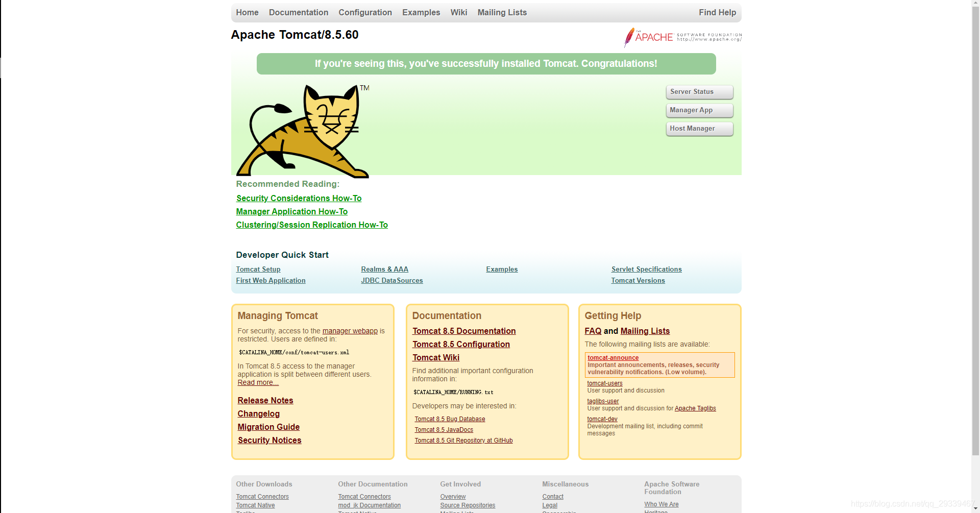Click the Server Status button

pos(699,92)
